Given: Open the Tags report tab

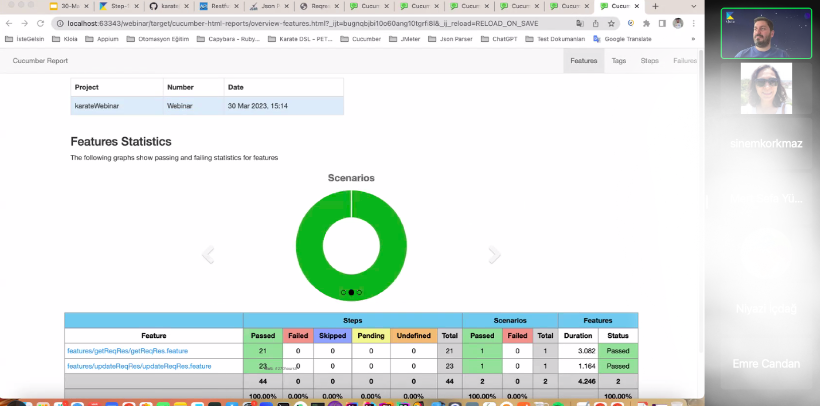Looking at the screenshot, I should pyautogui.click(x=619, y=61).
